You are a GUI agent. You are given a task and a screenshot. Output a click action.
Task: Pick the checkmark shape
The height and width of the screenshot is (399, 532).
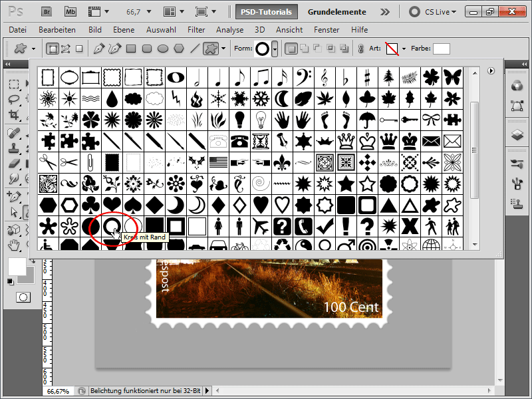point(325,226)
